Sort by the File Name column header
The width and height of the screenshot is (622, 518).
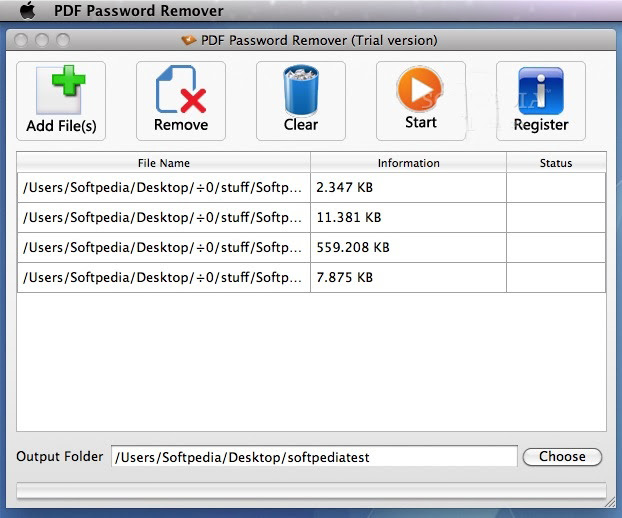point(163,163)
